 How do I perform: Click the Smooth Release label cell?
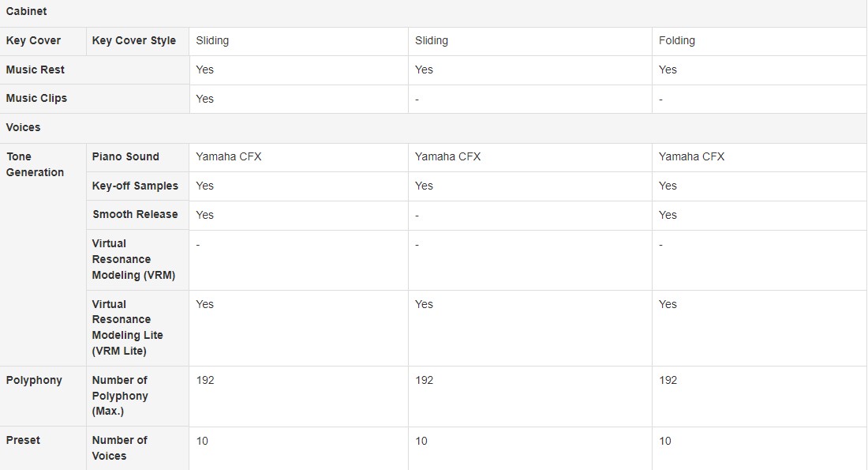point(135,214)
